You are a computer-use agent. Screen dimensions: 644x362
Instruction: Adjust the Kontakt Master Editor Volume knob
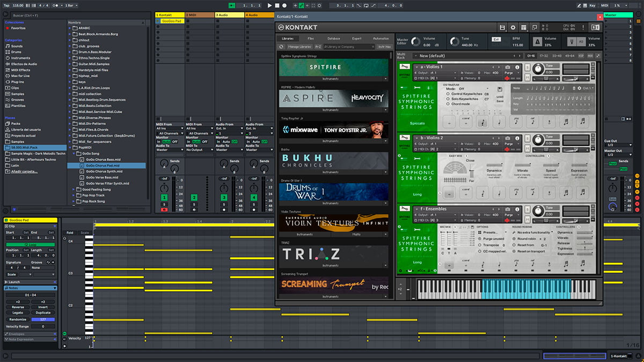(416, 41)
